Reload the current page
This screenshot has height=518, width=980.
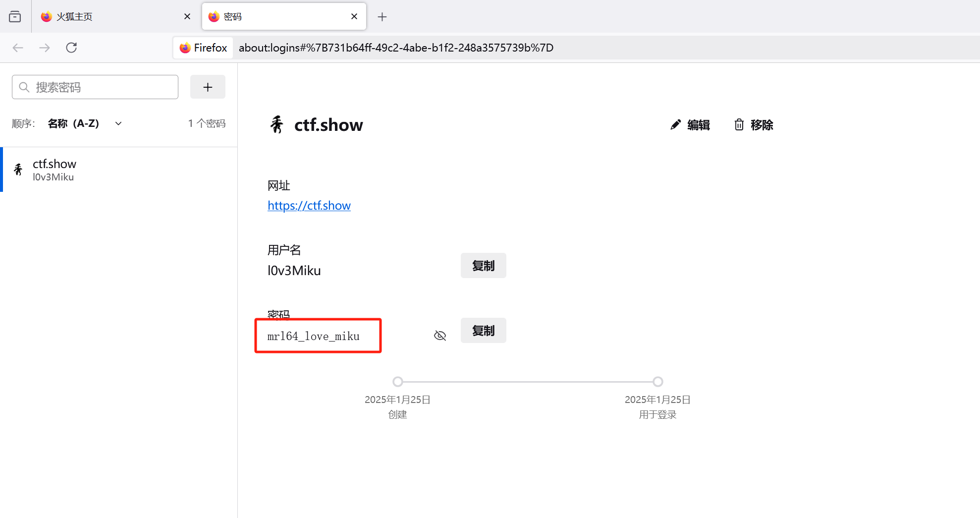(71, 48)
